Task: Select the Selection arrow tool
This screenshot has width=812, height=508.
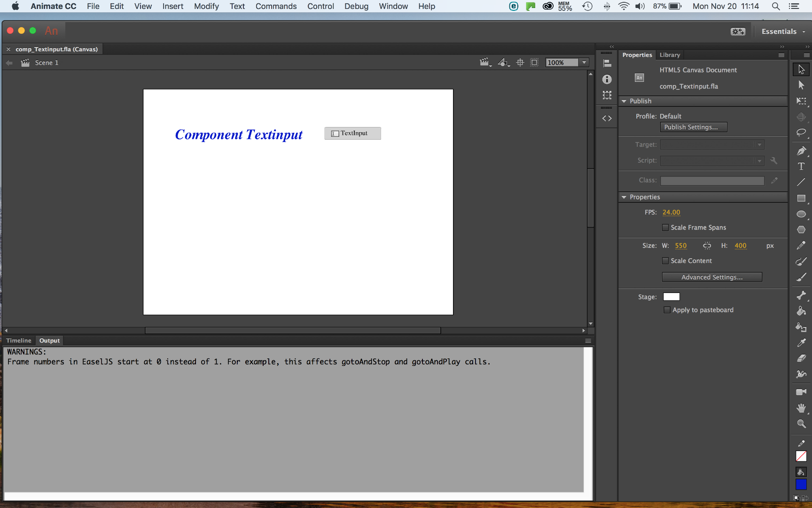Action: tap(801, 69)
